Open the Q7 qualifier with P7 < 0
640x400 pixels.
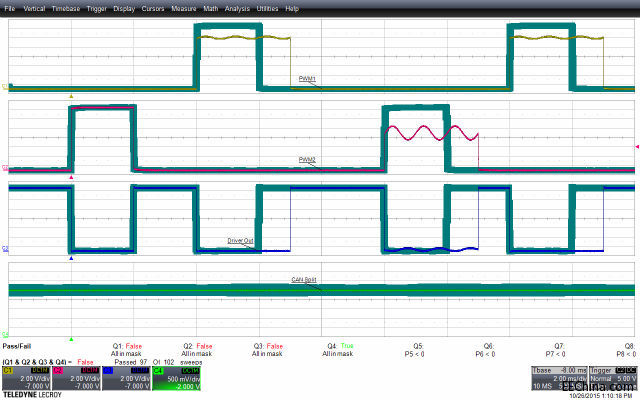[x=556, y=350]
